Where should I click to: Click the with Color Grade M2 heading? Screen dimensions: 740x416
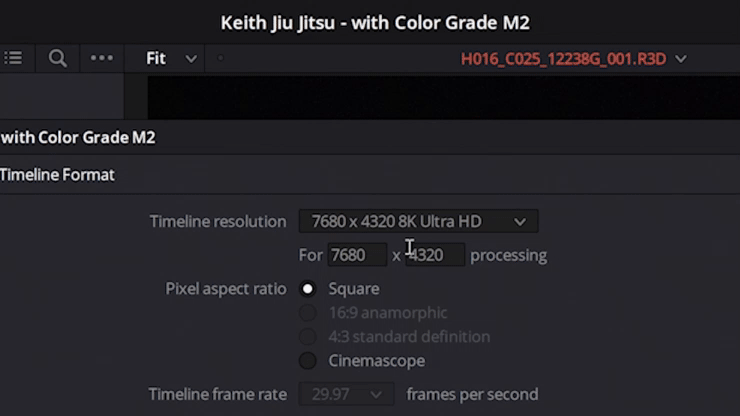pyautogui.click(x=78, y=137)
